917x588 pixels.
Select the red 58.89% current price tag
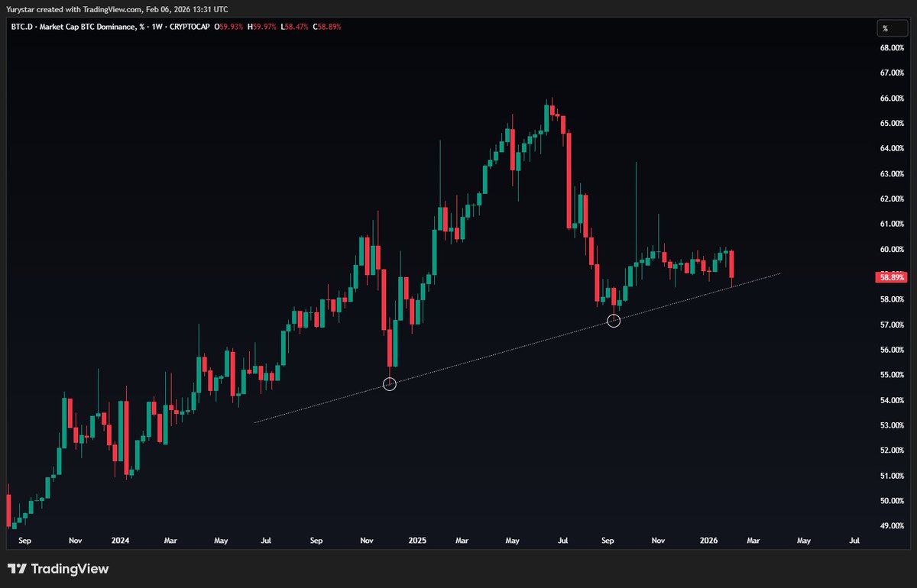(892, 278)
